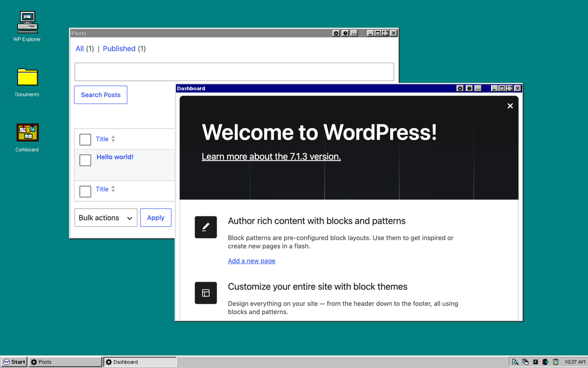Screen dimensions: 588x368
Task: Minimize the Posts window
Action: point(370,33)
